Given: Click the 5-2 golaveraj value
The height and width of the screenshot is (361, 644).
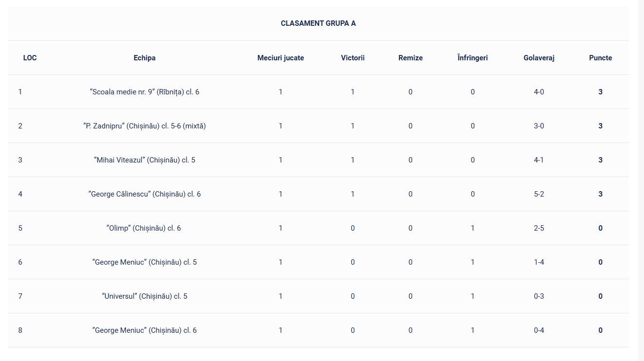Looking at the screenshot, I should pyautogui.click(x=539, y=194).
